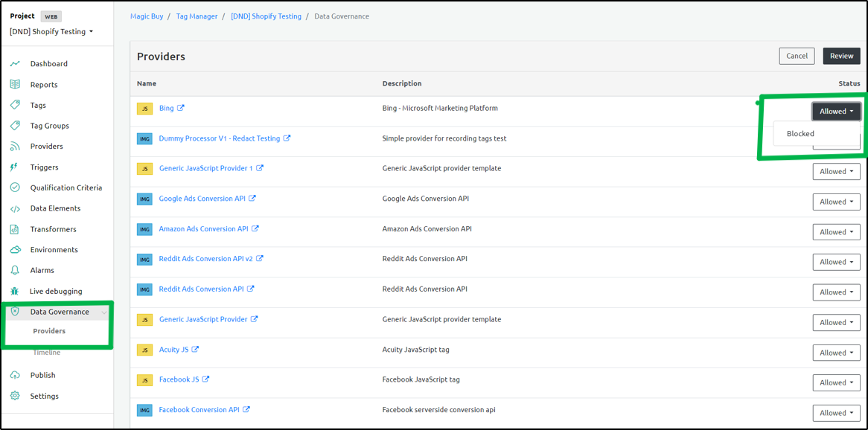Open the Amazon Ads Conversion API link
This screenshot has width=868, height=430.
203,229
